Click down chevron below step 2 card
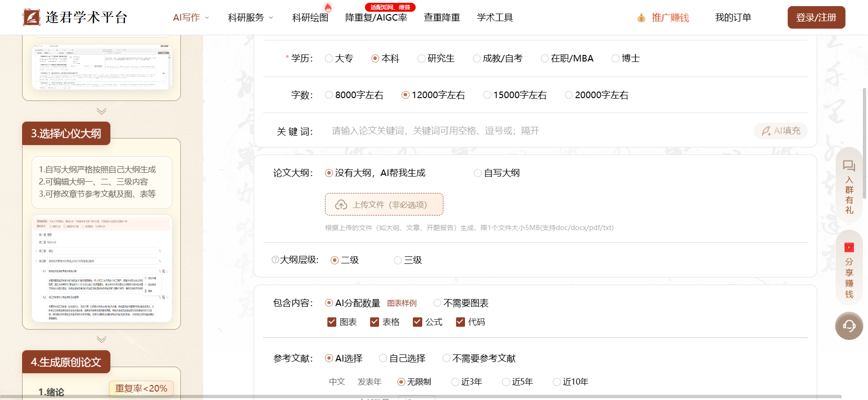Image resolution: width=868 pixels, height=400 pixels. [x=101, y=111]
